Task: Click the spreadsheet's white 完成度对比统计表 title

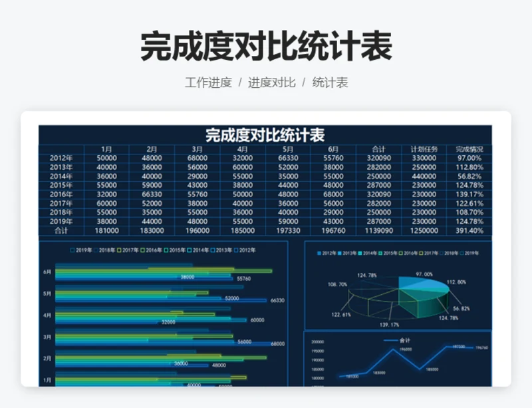Action: [265, 135]
